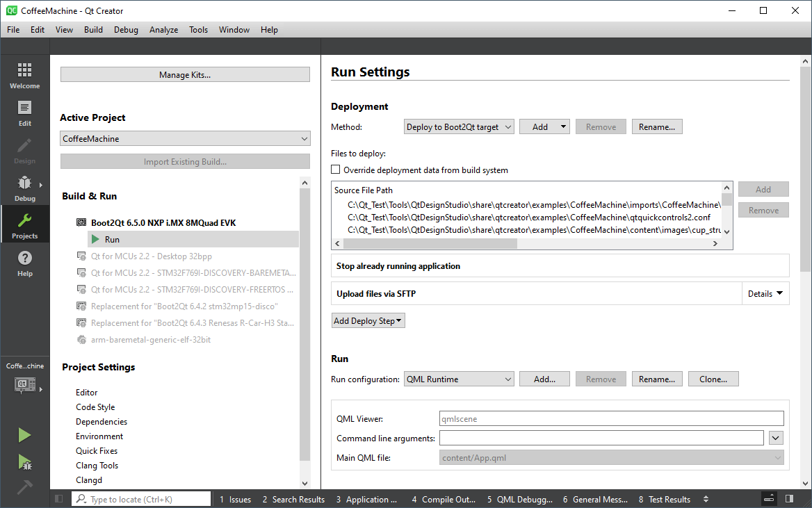Click the horizontal scrollbar of deploy files list
This screenshot has height=508, width=812.
tap(430, 244)
